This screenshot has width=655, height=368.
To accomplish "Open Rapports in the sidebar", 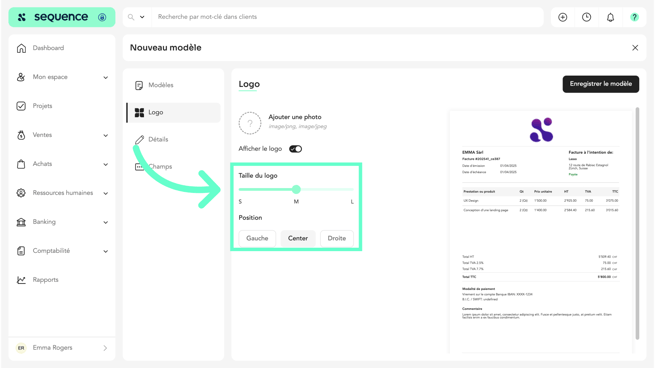I will (x=46, y=280).
